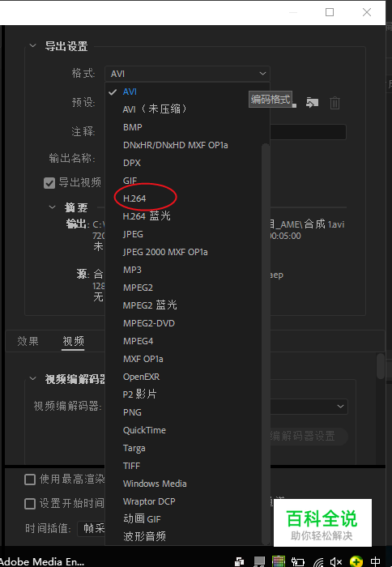Click the delete preset trash icon

click(334, 103)
